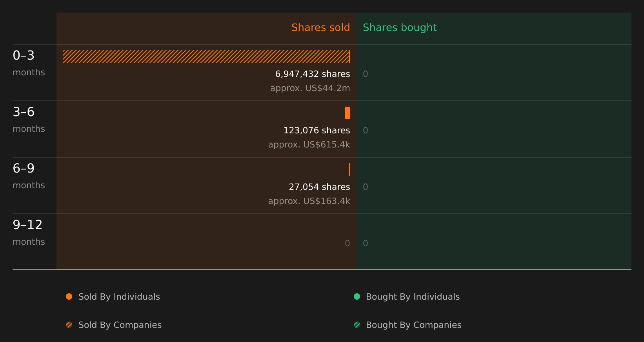
Task: Click the approx. US$615.4k amount
Action: [309, 145]
